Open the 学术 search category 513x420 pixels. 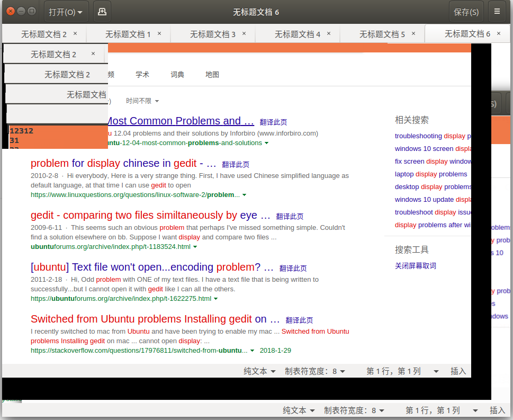pyautogui.click(x=142, y=75)
